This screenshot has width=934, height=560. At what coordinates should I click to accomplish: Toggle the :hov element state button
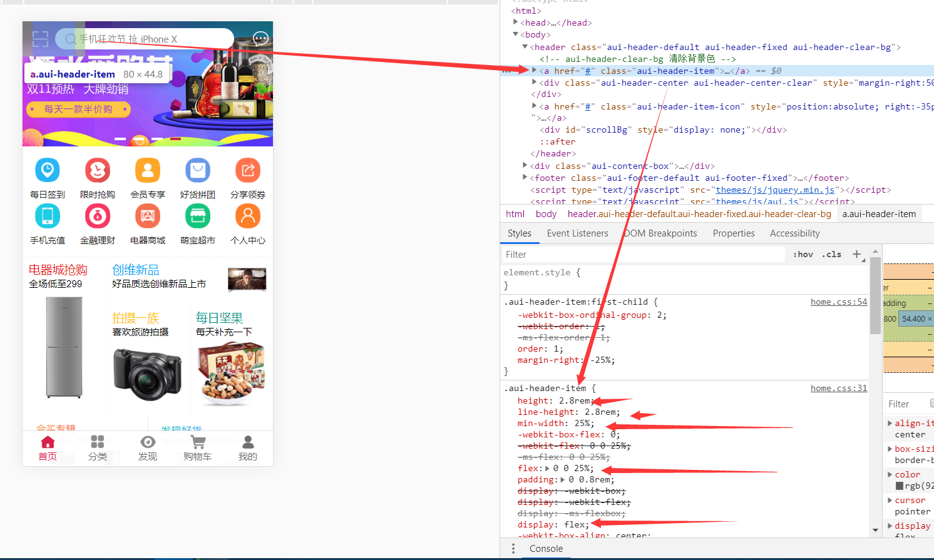(803, 254)
